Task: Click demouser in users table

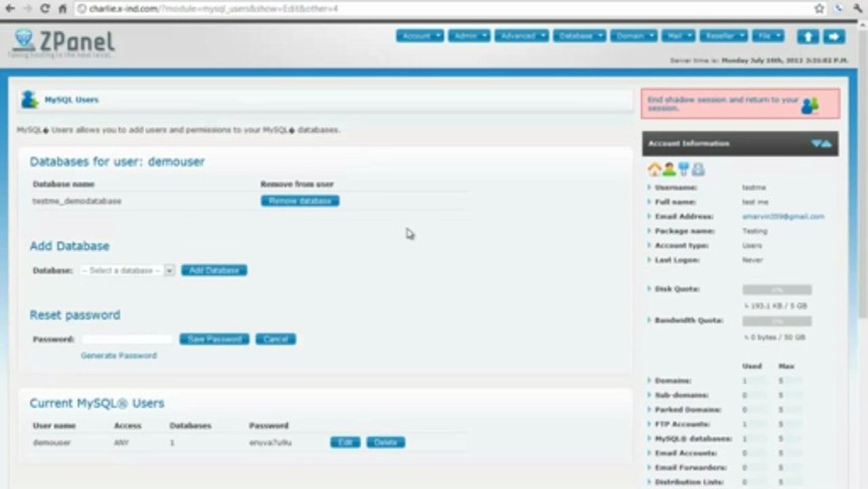Action: click(52, 443)
